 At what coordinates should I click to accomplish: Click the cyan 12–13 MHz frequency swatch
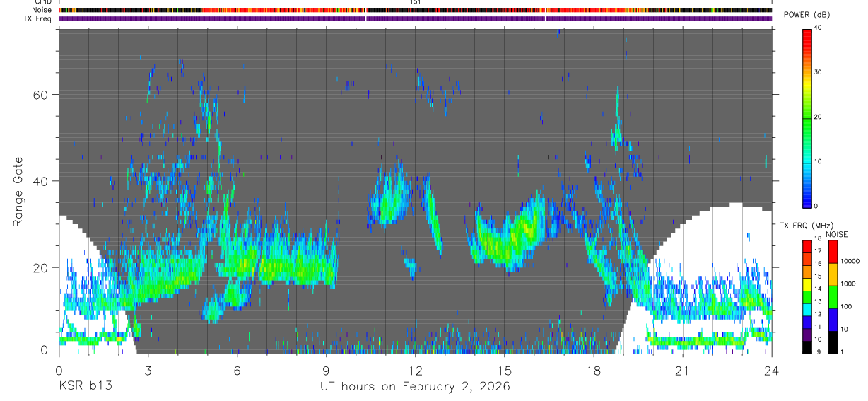[807, 310]
